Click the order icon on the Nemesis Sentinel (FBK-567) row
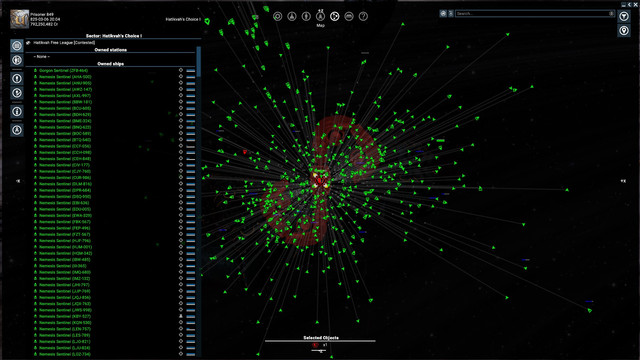Viewport: 640px width, 360px height. 181,222
